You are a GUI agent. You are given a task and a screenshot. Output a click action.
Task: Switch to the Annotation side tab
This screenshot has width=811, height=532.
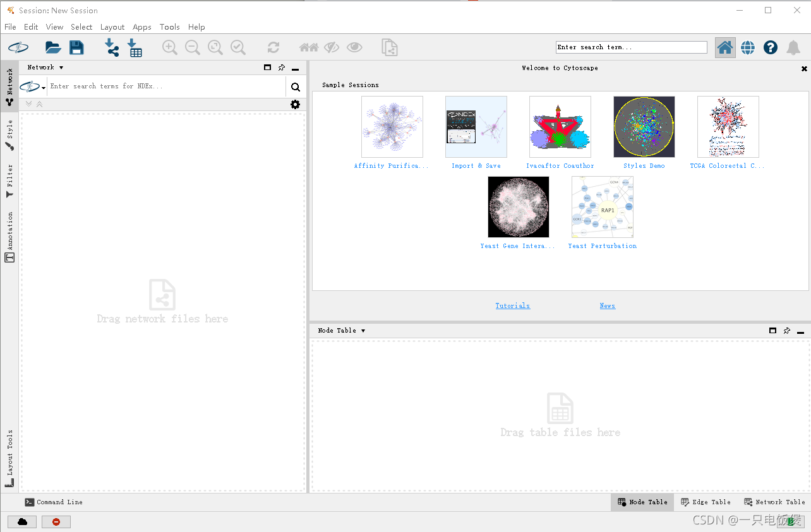coord(9,237)
